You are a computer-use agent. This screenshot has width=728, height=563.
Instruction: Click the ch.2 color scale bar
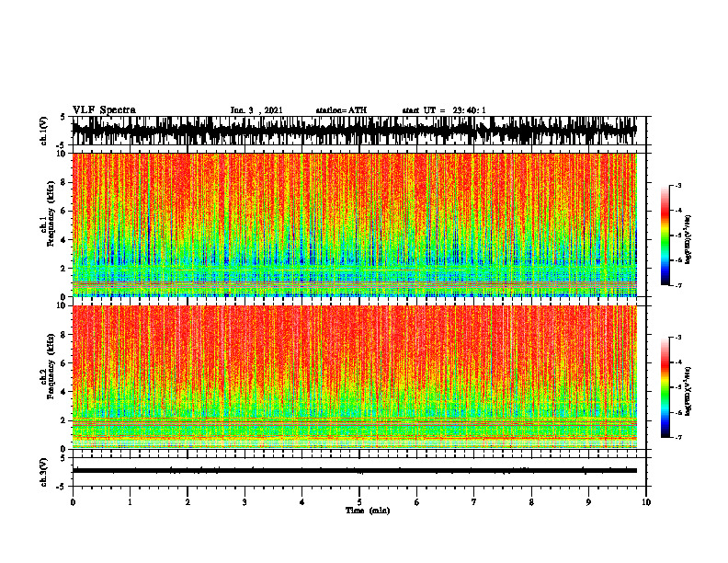coord(665,387)
